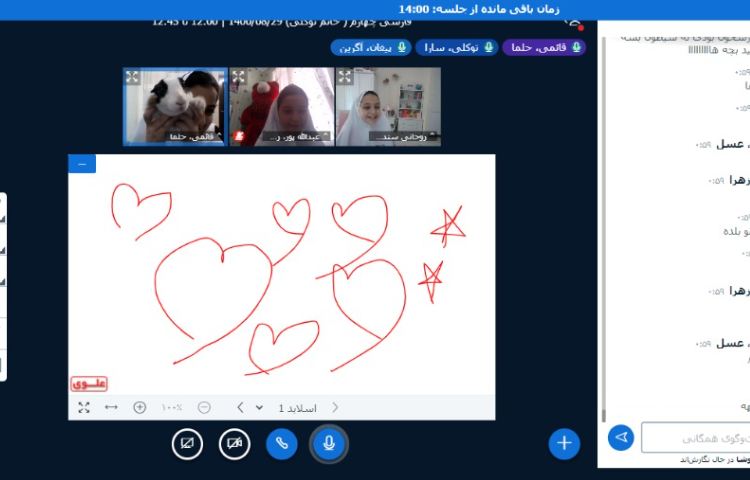Send the chat message with arrow icon

point(621,437)
